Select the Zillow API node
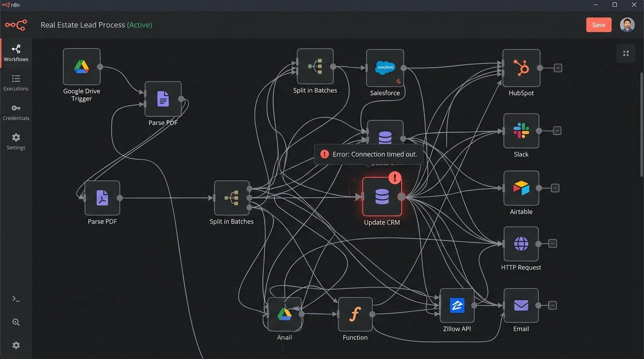Viewport: 644px width, 359px height. [457, 306]
